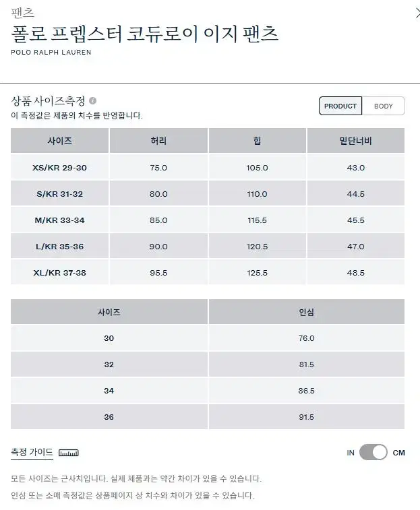Select the XS/KR 29-30 size row
This screenshot has width=420, height=510.
[x=208, y=168]
